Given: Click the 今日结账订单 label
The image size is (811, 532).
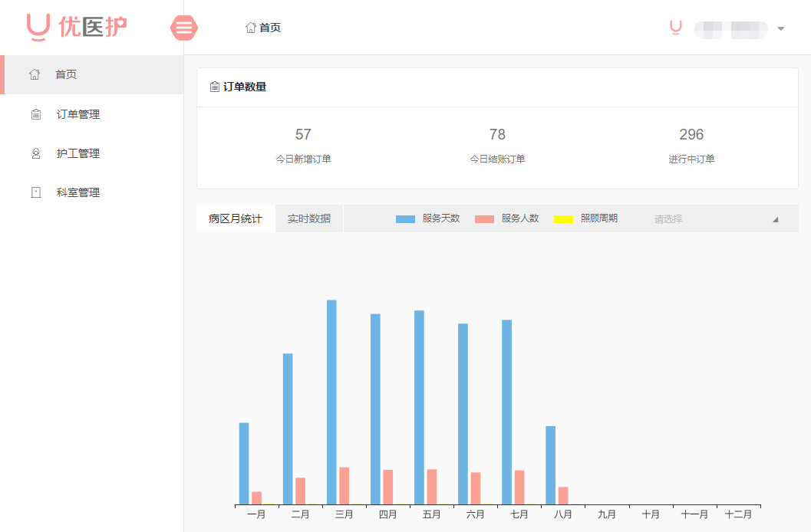Looking at the screenshot, I should (497, 159).
